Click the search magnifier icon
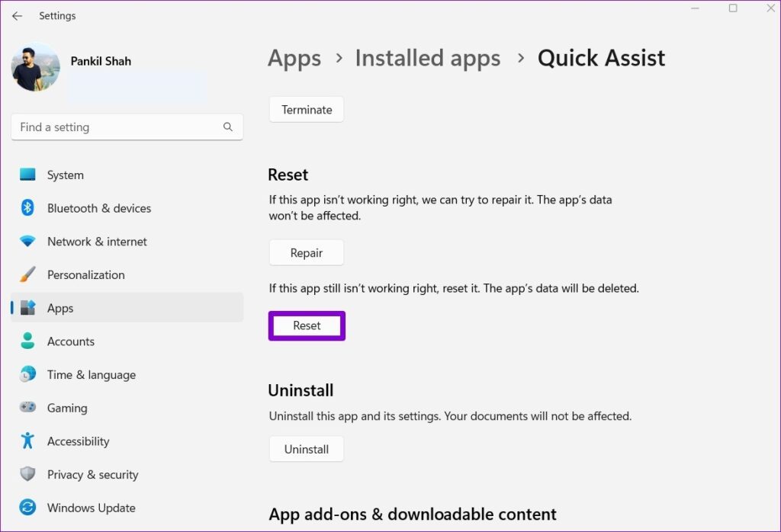 point(228,127)
